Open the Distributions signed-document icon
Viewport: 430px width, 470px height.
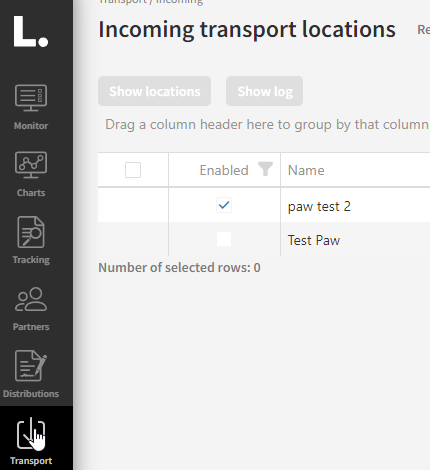(x=31, y=366)
